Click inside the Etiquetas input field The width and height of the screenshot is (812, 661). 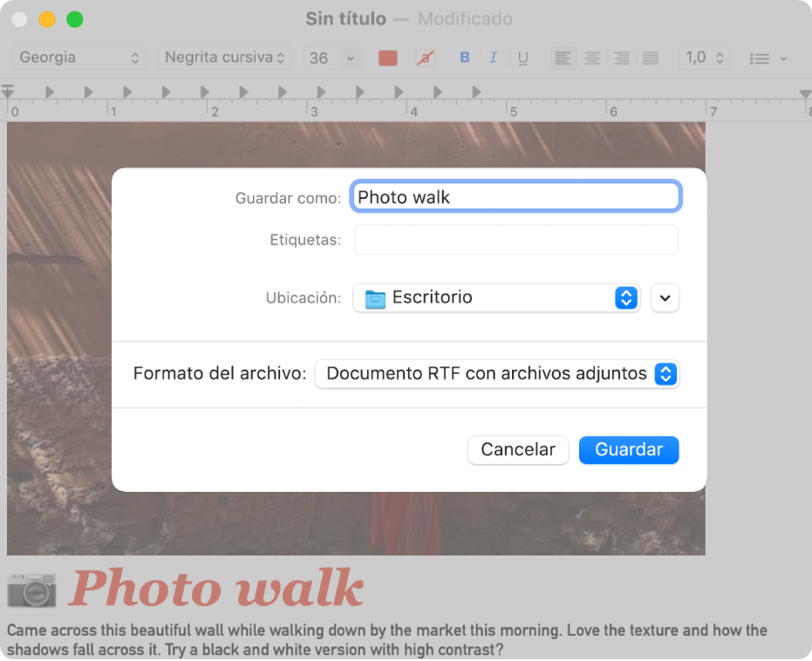(x=515, y=239)
